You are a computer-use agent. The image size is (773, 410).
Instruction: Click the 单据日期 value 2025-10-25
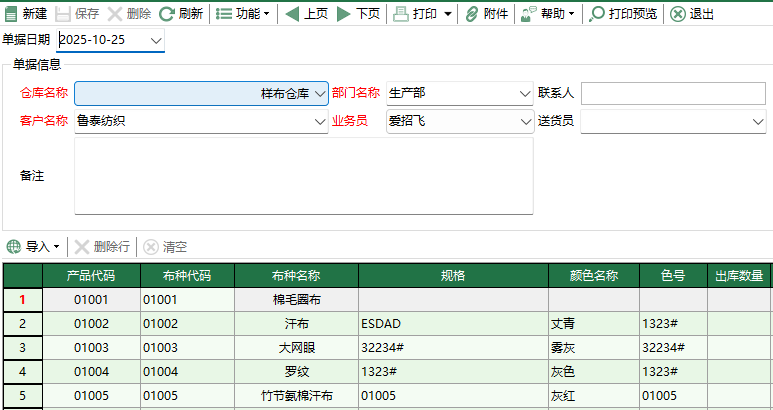[92, 40]
